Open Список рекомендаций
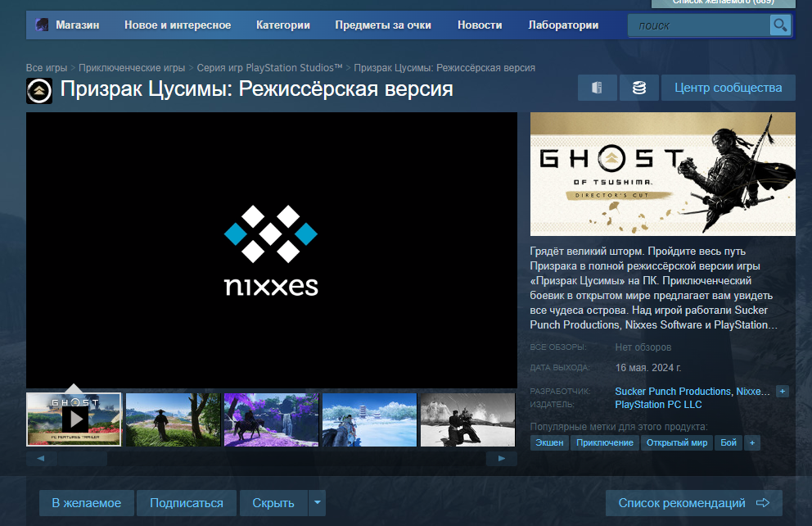The height and width of the screenshot is (526, 812). coord(694,503)
